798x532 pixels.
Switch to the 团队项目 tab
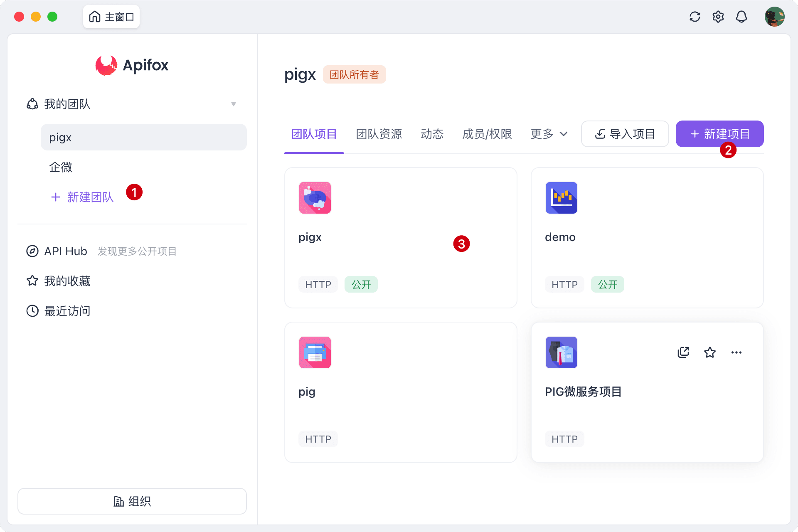tap(314, 134)
